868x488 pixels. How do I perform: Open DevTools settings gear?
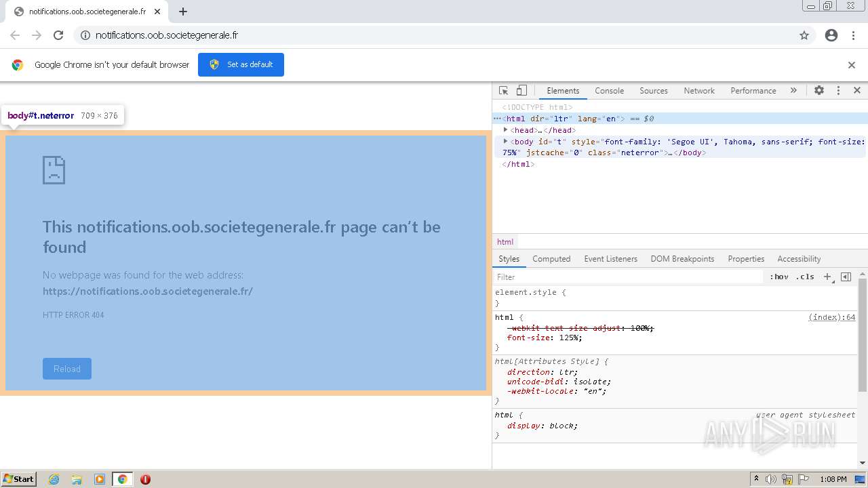tap(819, 90)
